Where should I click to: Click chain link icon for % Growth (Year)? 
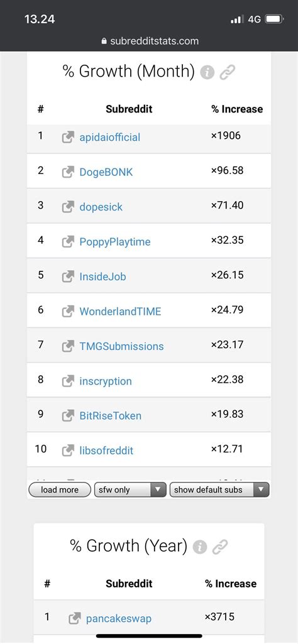click(x=219, y=547)
